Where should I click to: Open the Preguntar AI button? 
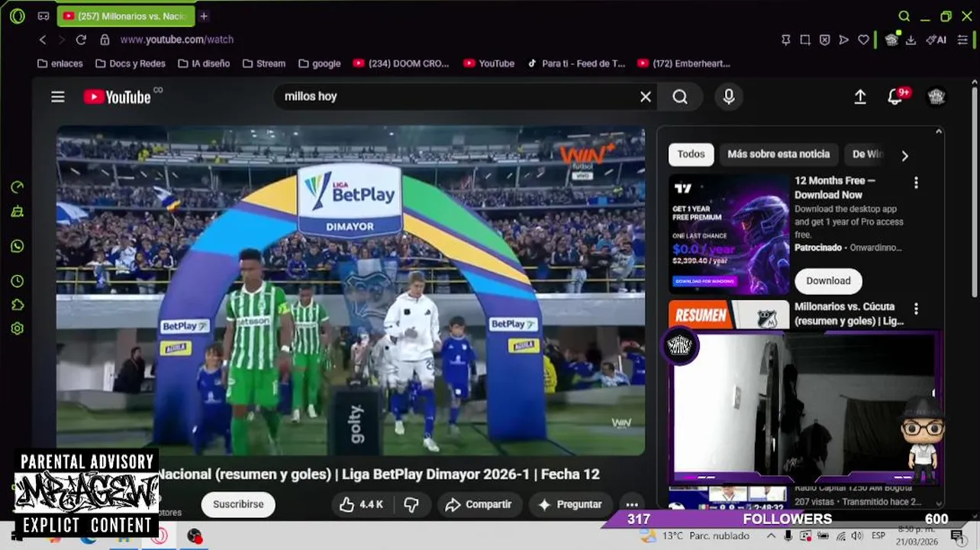[570, 504]
